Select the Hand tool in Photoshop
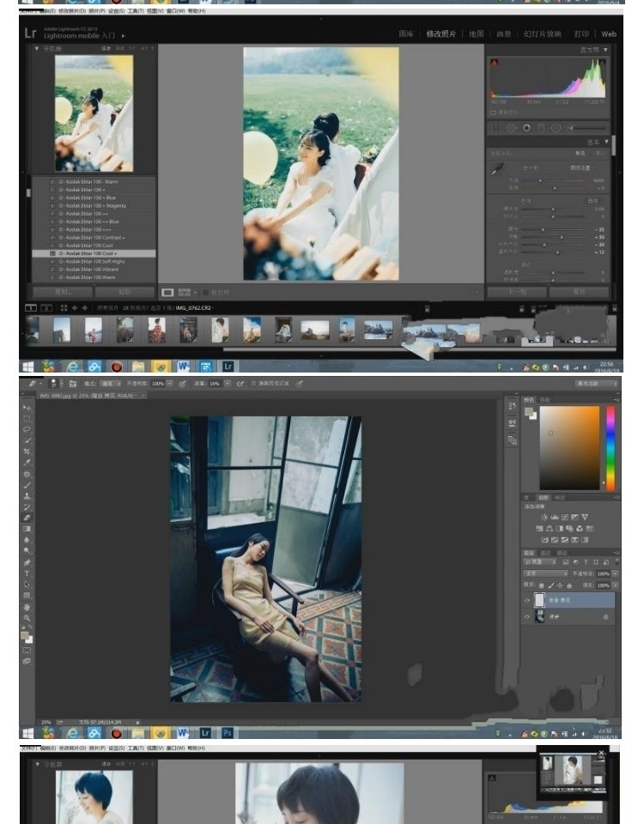This screenshot has height=824, width=644. 27,607
